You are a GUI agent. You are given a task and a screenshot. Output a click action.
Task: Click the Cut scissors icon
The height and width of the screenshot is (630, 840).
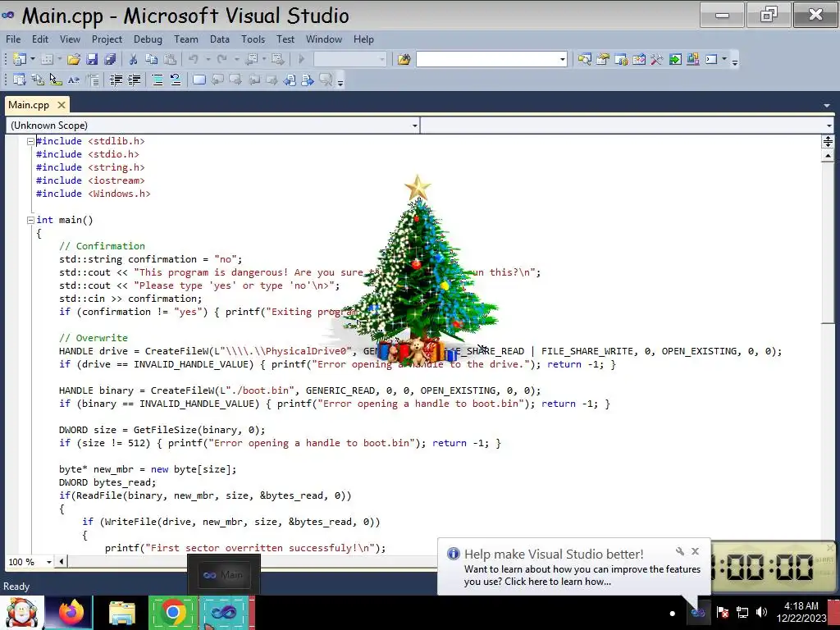coord(133,59)
